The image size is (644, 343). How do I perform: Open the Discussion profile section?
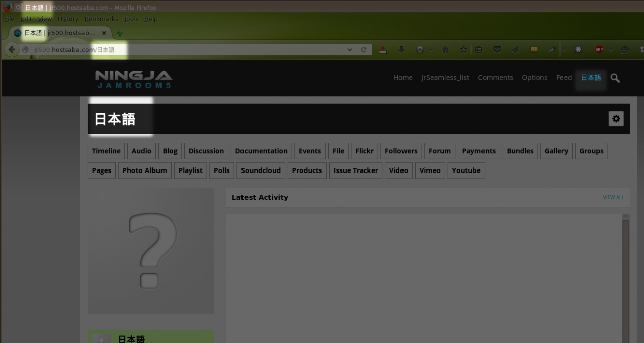click(x=206, y=151)
